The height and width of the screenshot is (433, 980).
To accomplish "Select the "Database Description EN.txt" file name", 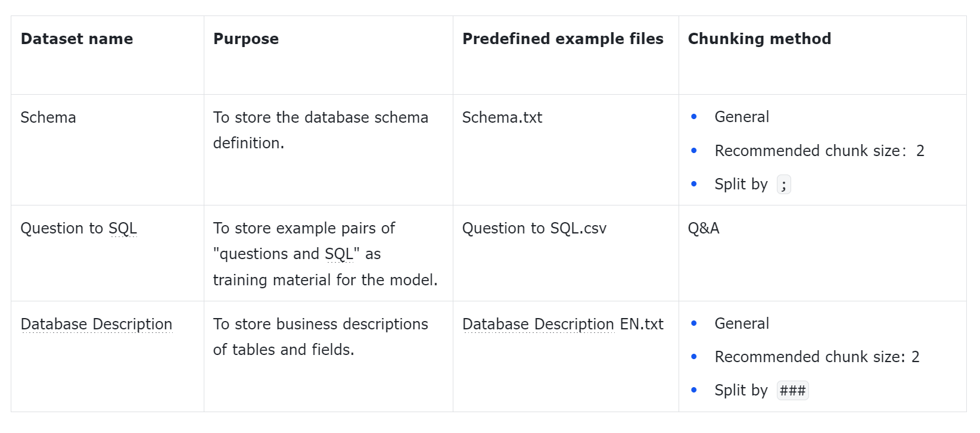I will click(562, 324).
